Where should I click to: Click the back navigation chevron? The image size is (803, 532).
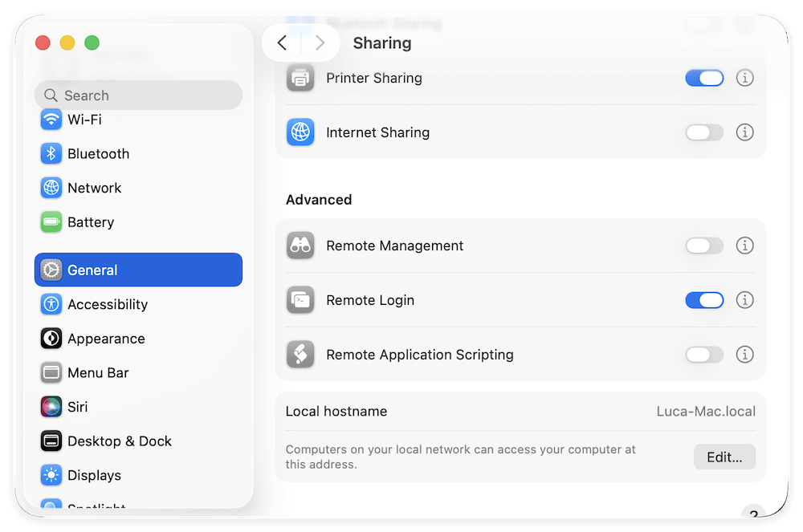coord(282,43)
